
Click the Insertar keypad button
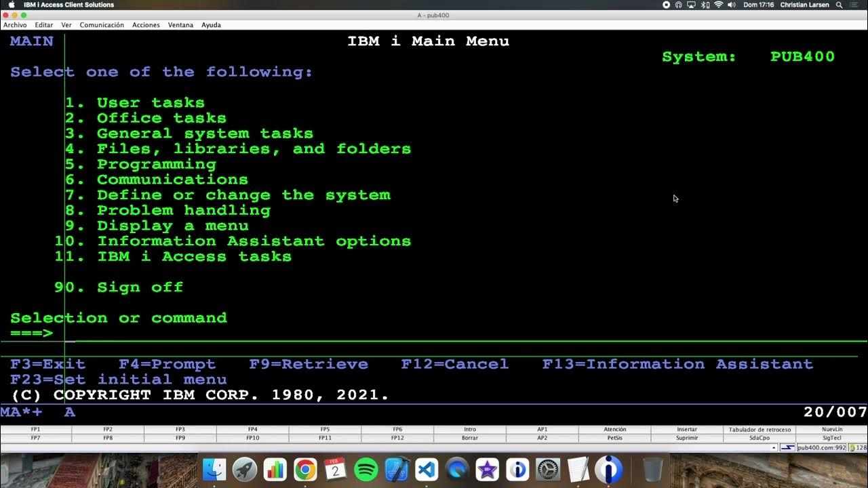(687, 430)
